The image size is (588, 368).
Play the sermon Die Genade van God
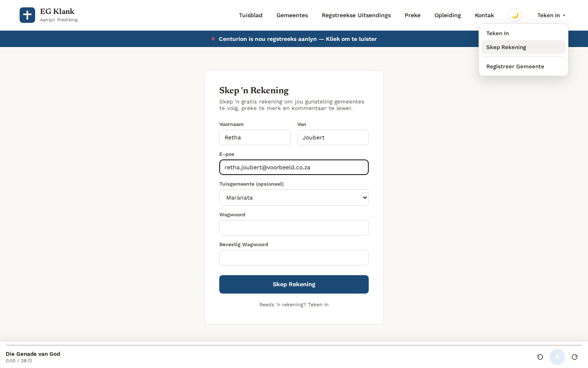point(557,357)
